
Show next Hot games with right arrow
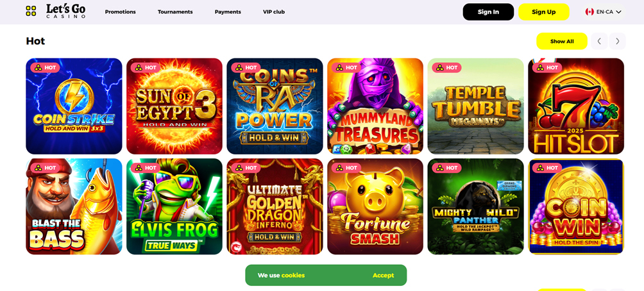pyautogui.click(x=617, y=41)
